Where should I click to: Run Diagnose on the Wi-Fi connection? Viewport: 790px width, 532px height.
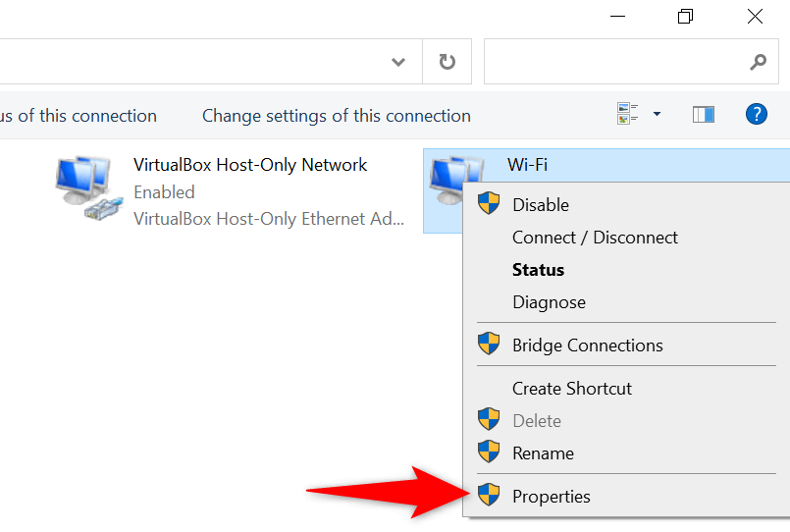pyautogui.click(x=549, y=302)
